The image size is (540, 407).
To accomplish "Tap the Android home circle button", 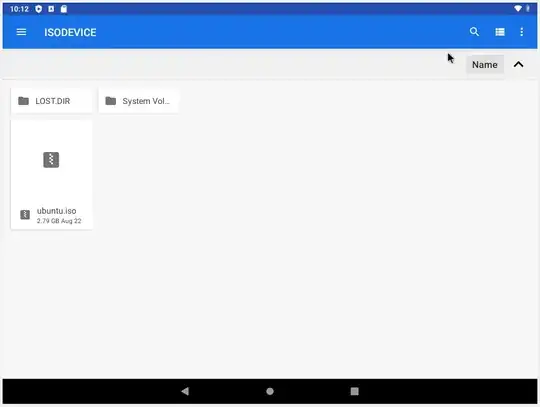I will point(270,391).
